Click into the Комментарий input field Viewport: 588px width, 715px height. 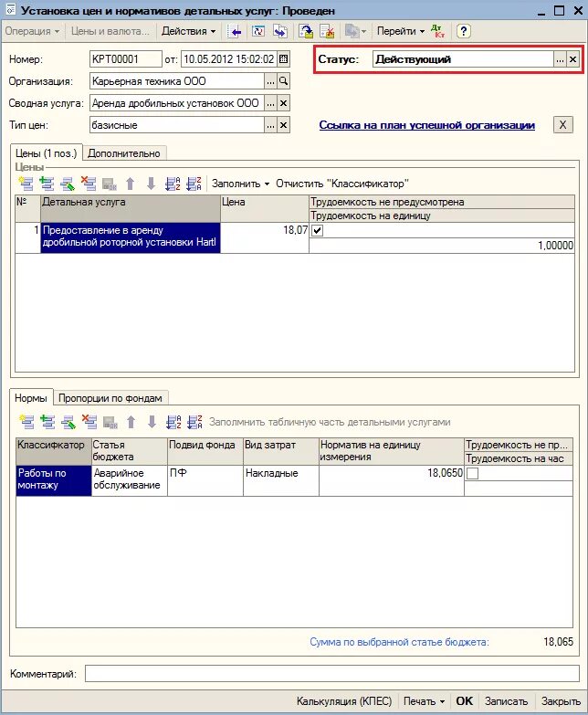click(331, 674)
